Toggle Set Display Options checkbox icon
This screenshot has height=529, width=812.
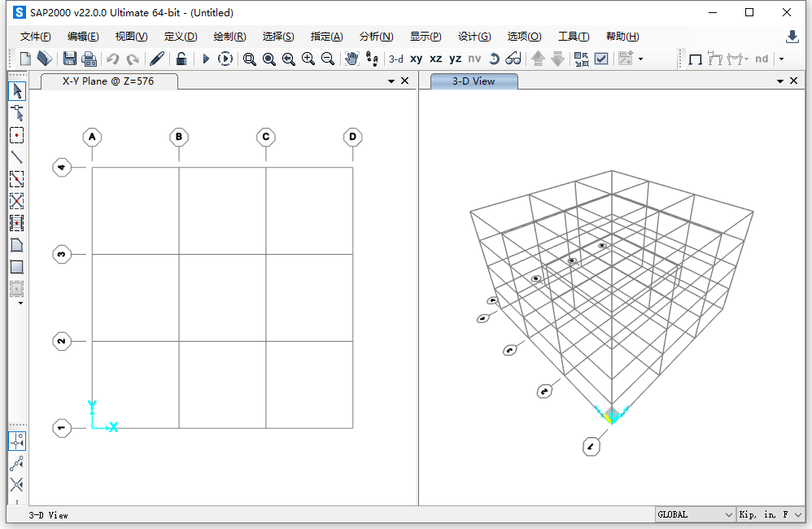601,59
